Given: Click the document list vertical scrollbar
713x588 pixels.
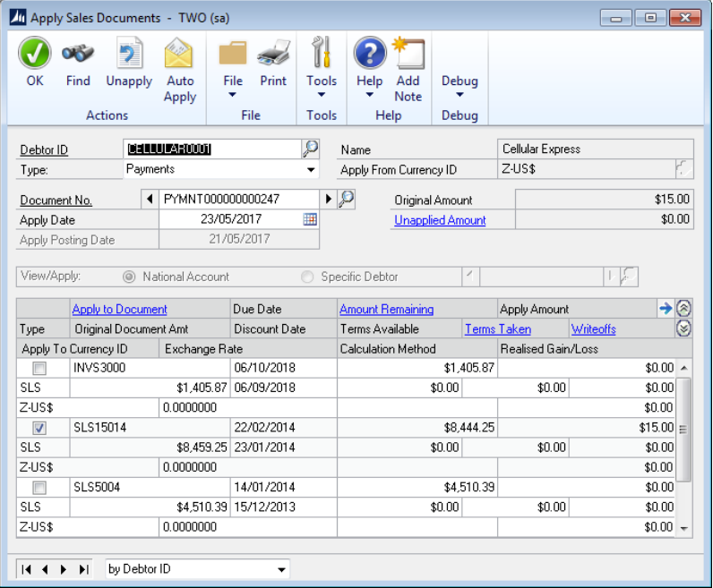Looking at the screenshot, I should coord(685,430).
